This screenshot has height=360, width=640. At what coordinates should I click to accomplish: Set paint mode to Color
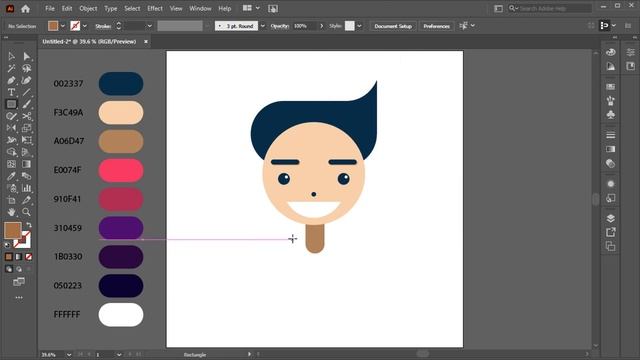coord(9,257)
